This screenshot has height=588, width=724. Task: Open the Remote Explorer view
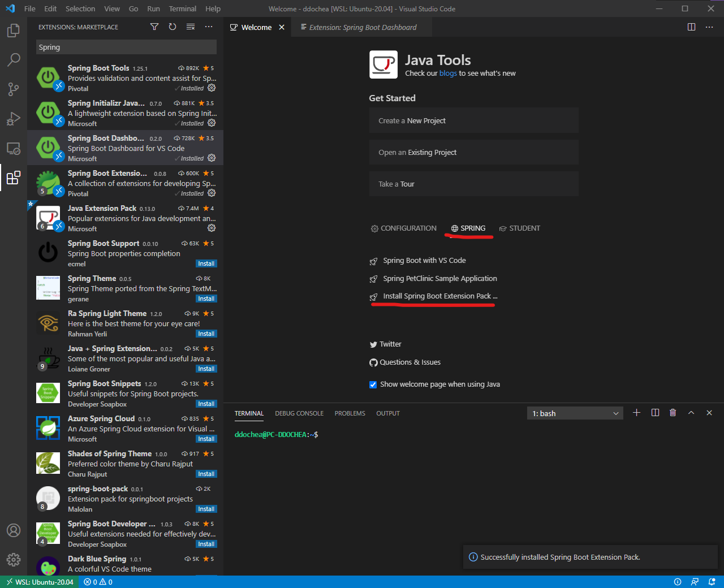(x=14, y=148)
